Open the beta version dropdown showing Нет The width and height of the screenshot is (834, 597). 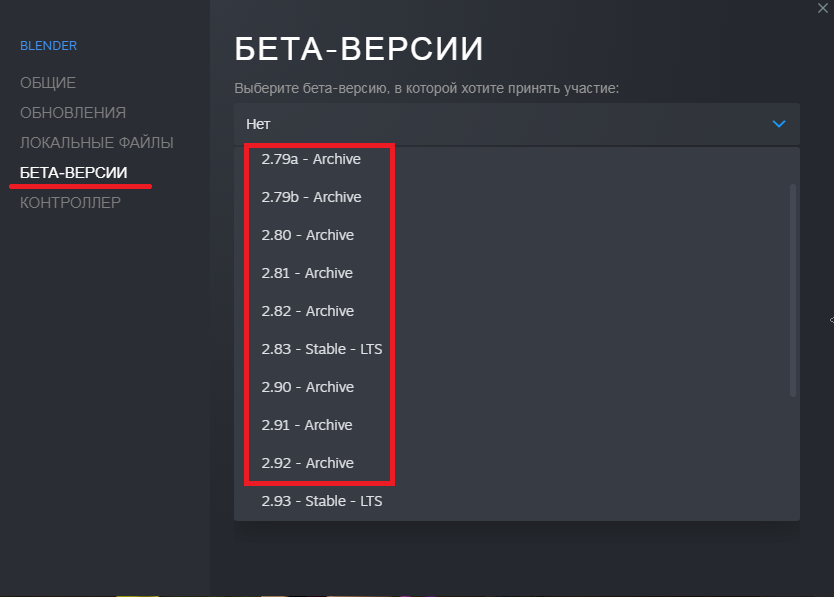click(516, 124)
